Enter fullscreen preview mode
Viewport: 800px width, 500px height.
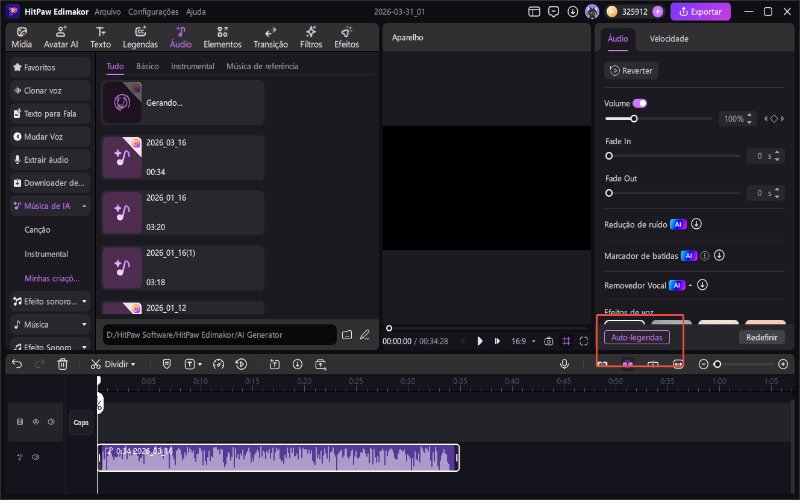(x=584, y=341)
